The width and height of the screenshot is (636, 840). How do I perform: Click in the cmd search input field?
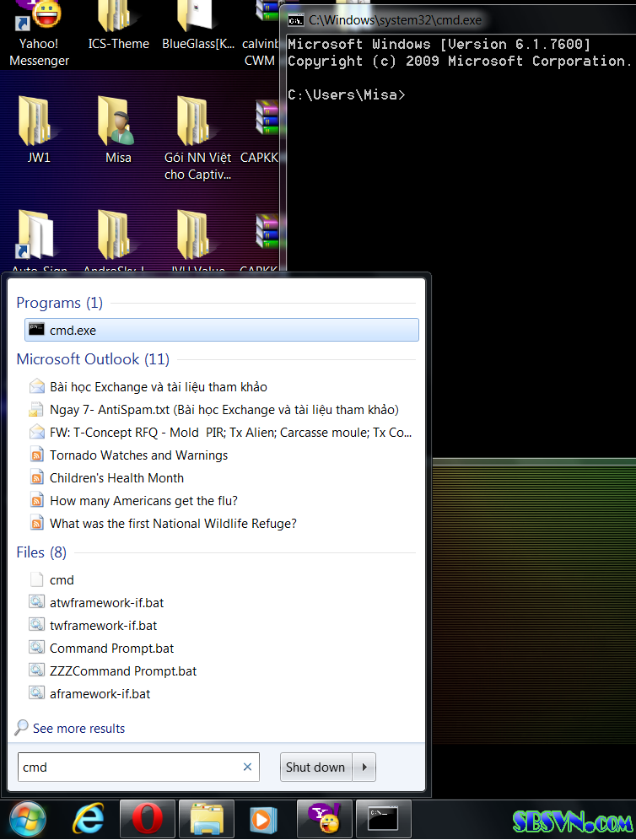click(127, 767)
